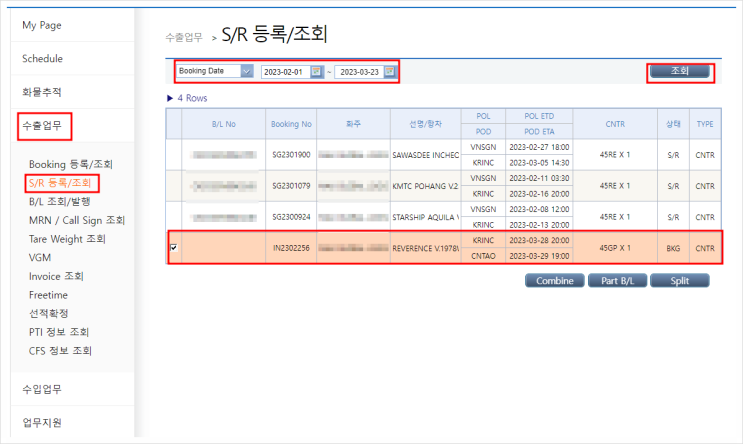Select S/R 등록/조회 submenu
Viewport: 743px width, 444px height.
pyautogui.click(x=60, y=183)
